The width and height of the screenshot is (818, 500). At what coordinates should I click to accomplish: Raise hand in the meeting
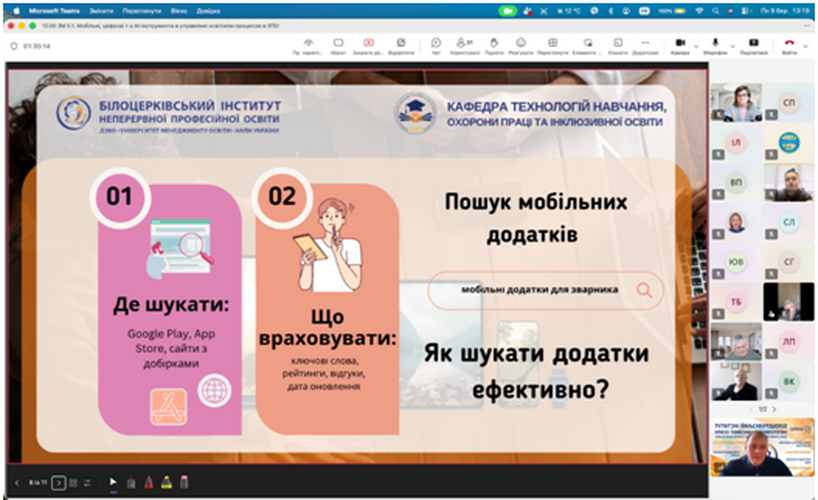(493, 44)
